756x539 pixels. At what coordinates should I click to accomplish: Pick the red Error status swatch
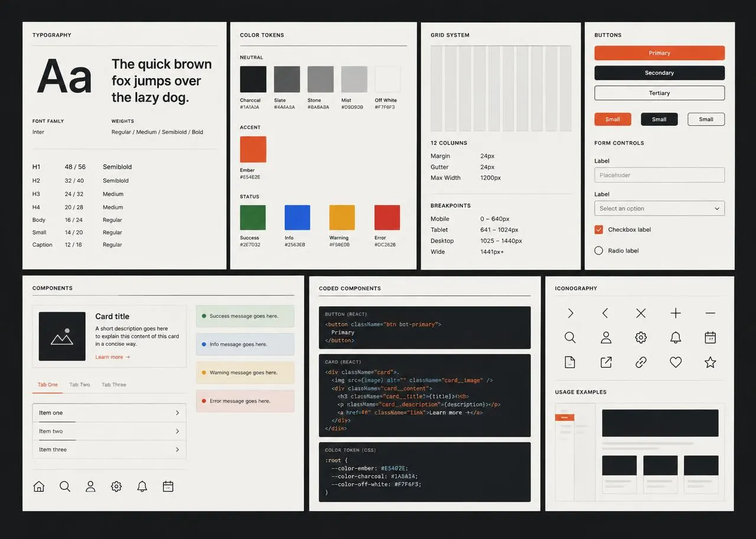coord(387,217)
